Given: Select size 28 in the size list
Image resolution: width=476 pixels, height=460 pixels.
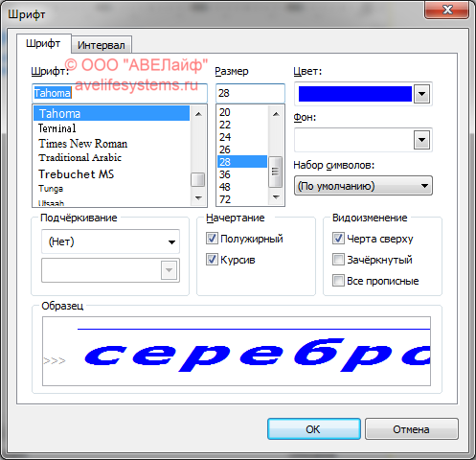Looking at the screenshot, I should 242,162.
